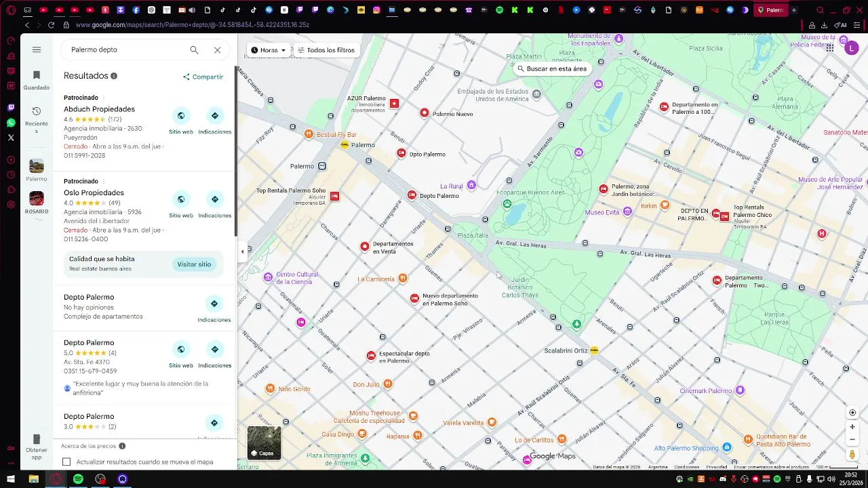Open Windows Start menu

pyautogui.click(x=11, y=479)
